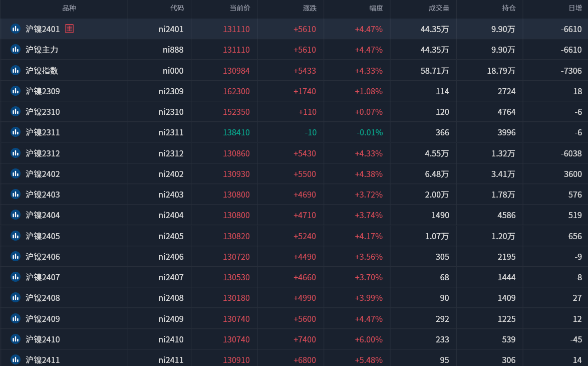Screen dimensions: 588x366
Task: Click the 成交量 column header
Action: (x=439, y=8)
